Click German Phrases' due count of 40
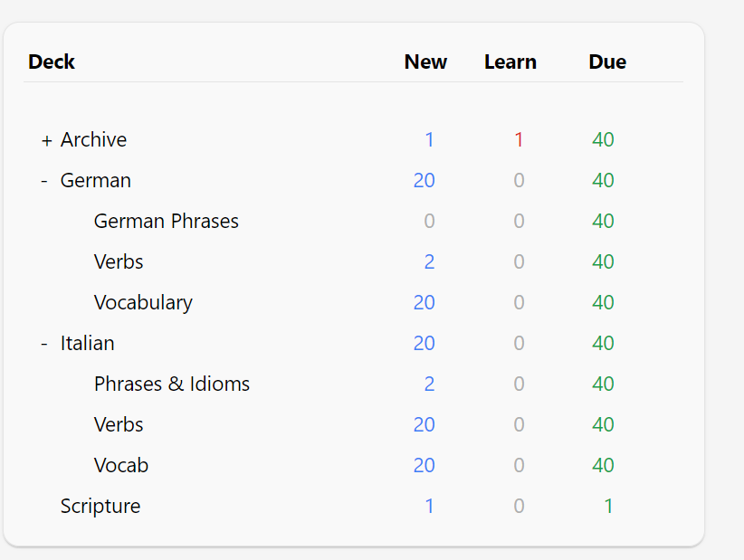 [603, 222]
